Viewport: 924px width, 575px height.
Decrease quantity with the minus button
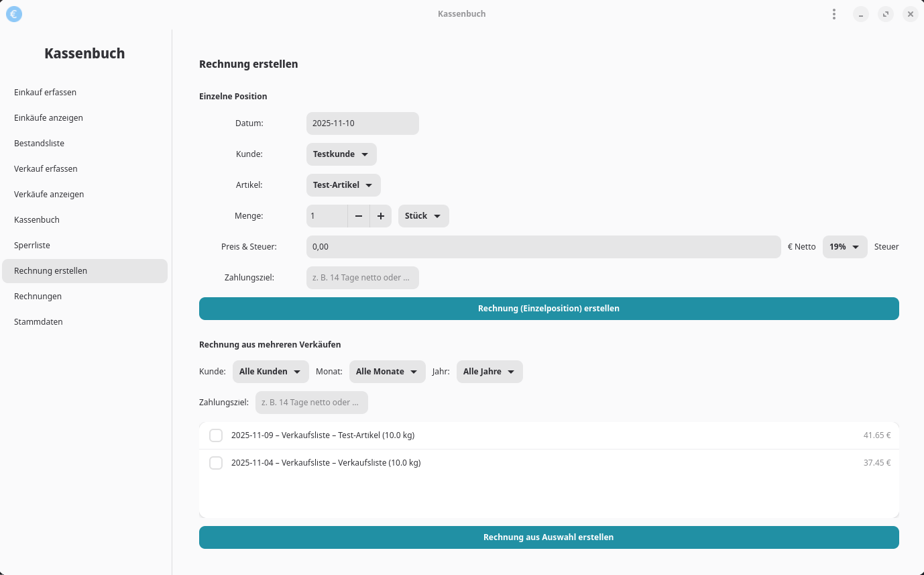[359, 216]
